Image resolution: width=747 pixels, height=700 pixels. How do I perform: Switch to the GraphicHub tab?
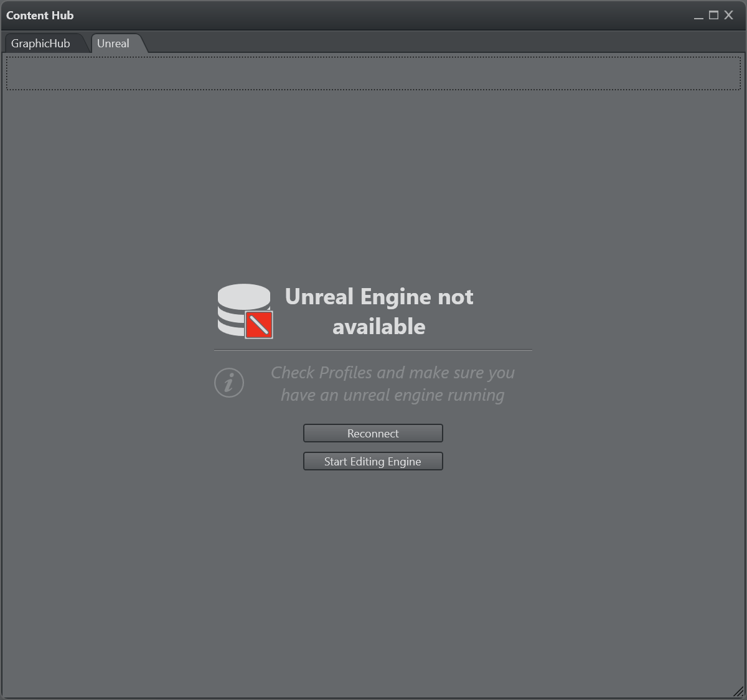[x=40, y=44]
